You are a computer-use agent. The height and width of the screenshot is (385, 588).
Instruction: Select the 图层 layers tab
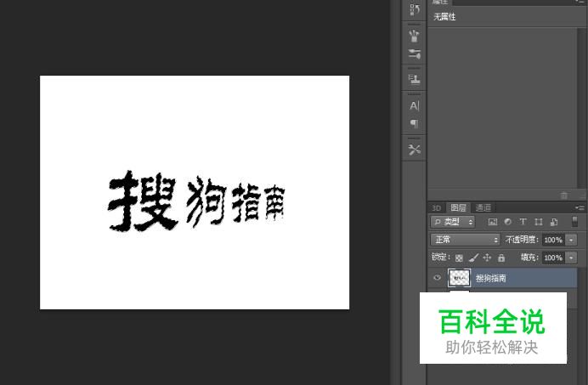pyautogui.click(x=458, y=207)
